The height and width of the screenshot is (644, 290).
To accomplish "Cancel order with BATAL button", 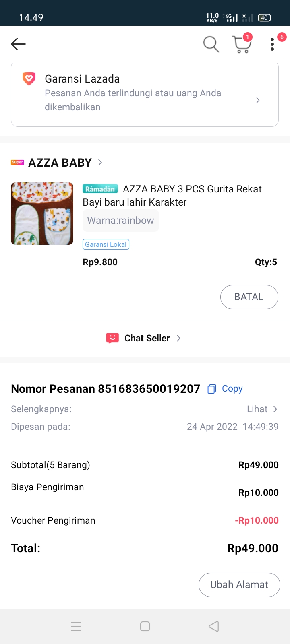I will point(249,297).
